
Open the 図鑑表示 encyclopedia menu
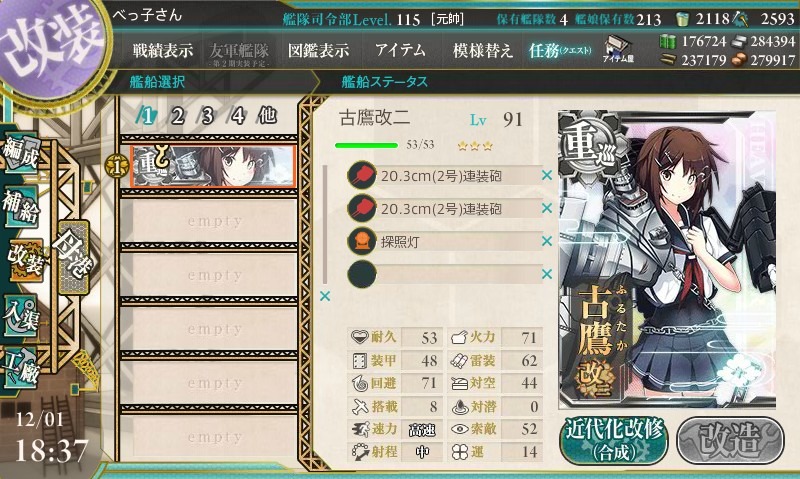[x=318, y=51]
